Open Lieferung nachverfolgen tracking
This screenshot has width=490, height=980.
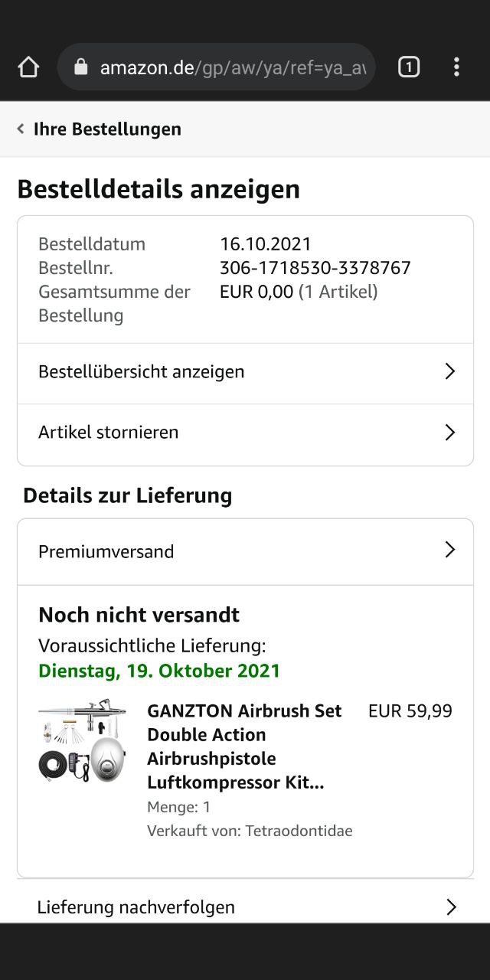pos(136,907)
